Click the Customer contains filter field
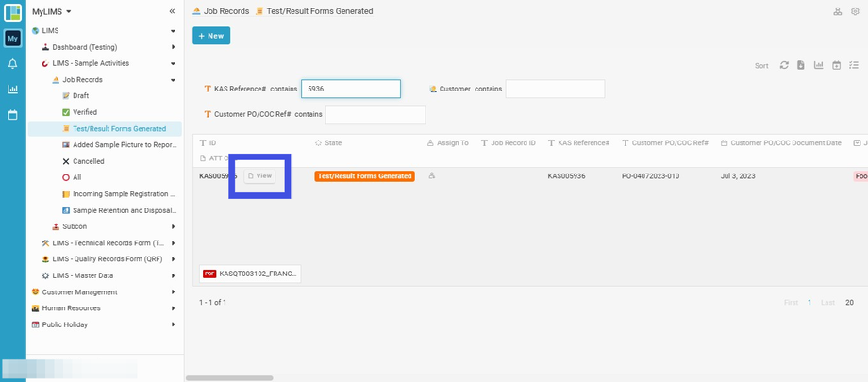868x382 pixels. [x=555, y=89]
